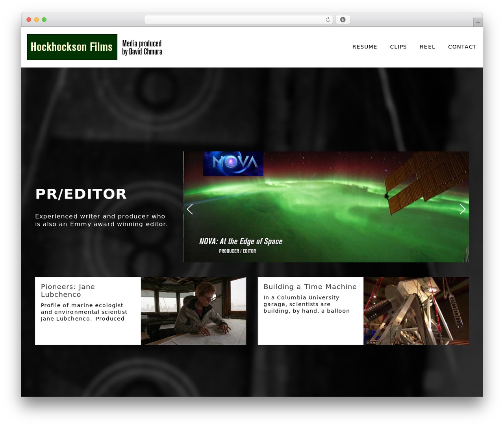The image size is (504, 427).
Task: Click the PR/EDITOR heading
Action: (81, 194)
